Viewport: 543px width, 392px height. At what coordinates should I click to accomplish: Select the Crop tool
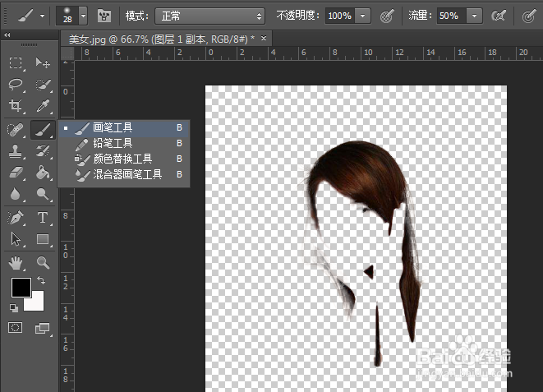click(16, 106)
